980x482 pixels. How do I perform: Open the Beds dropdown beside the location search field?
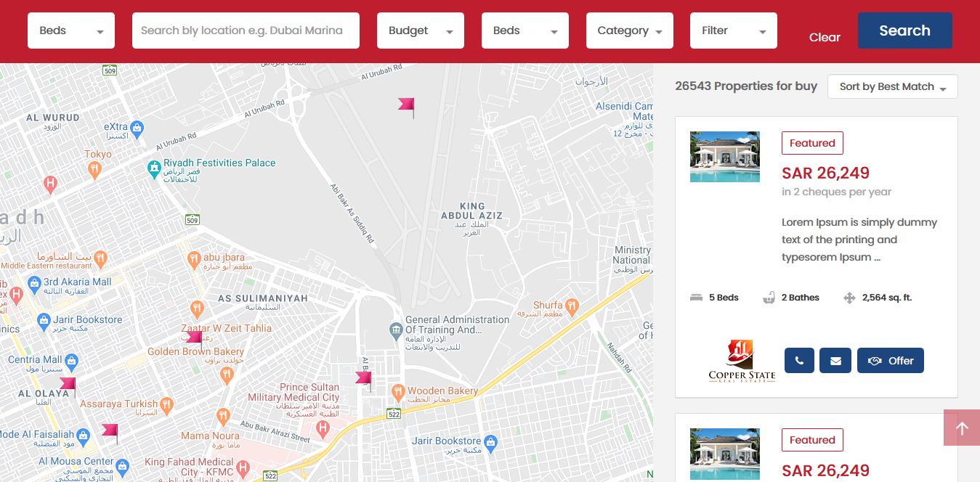click(x=71, y=30)
